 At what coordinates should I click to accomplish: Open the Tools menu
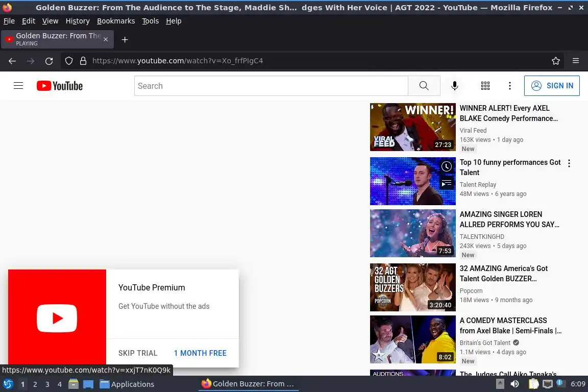pos(151,21)
